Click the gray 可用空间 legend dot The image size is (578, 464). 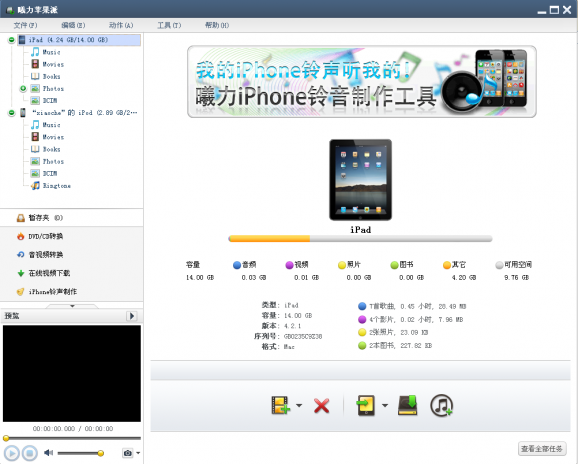pyautogui.click(x=499, y=265)
